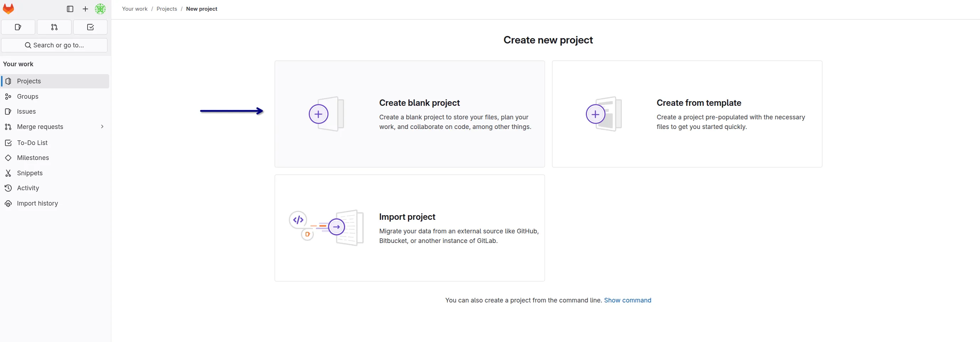
Task: Select Projects in the sidebar
Action: pos(29,81)
